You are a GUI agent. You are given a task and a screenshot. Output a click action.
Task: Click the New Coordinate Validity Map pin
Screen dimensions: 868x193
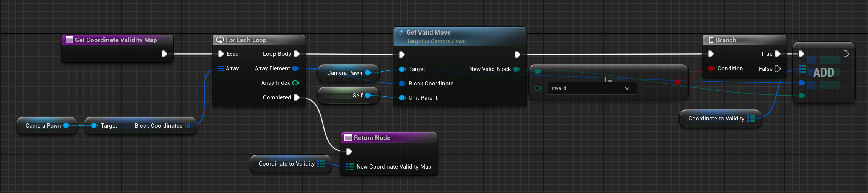[x=350, y=166]
